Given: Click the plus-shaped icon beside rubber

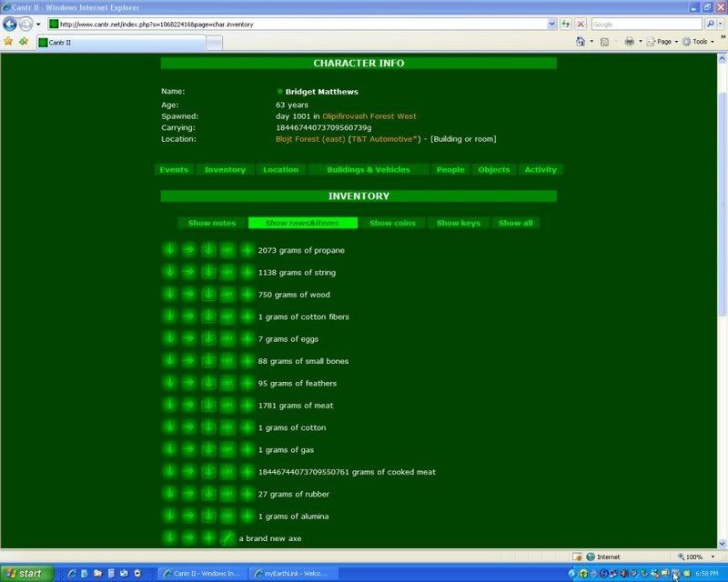Looking at the screenshot, I should tap(248, 494).
